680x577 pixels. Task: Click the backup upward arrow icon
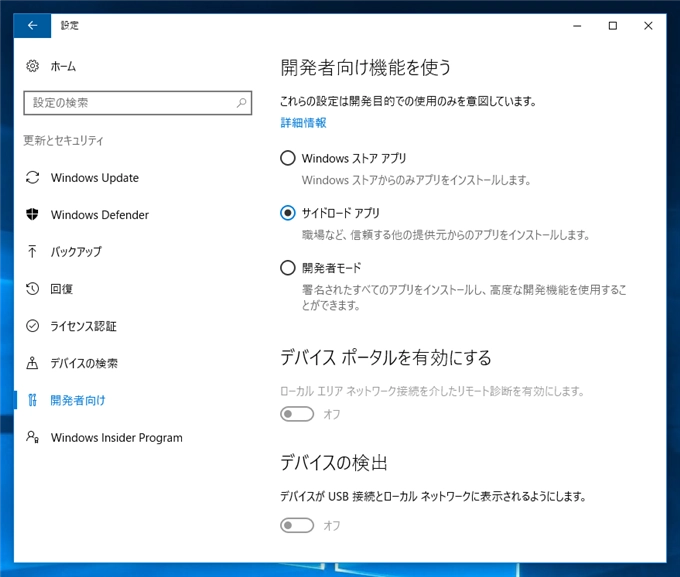pyautogui.click(x=32, y=251)
